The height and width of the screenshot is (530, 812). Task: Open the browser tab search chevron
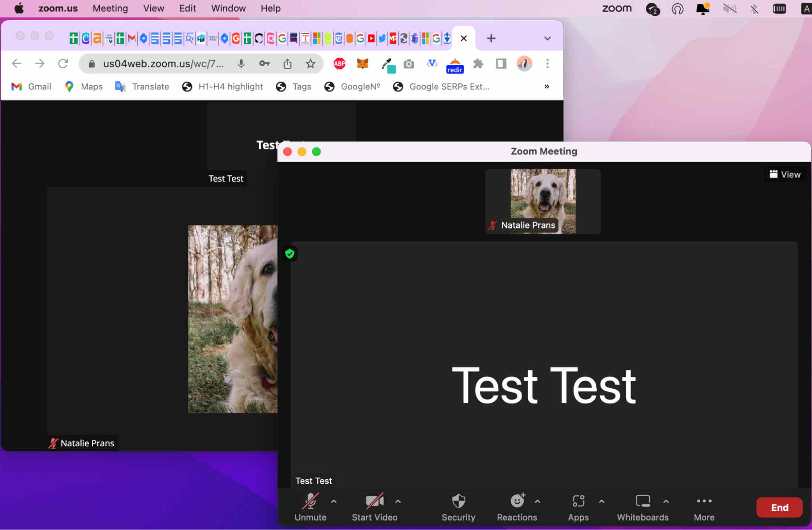point(547,38)
